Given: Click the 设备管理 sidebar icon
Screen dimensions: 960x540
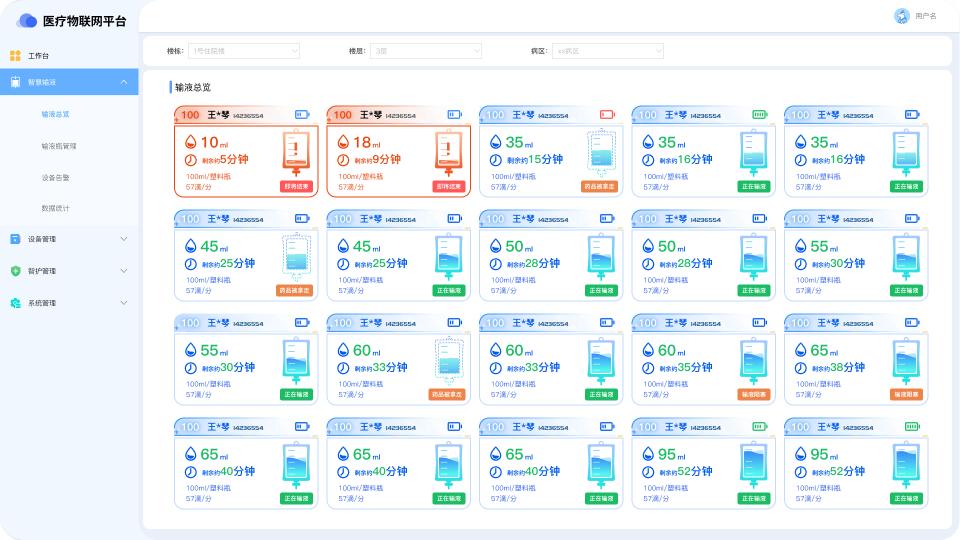Looking at the screenshot, I should point(15,239).
